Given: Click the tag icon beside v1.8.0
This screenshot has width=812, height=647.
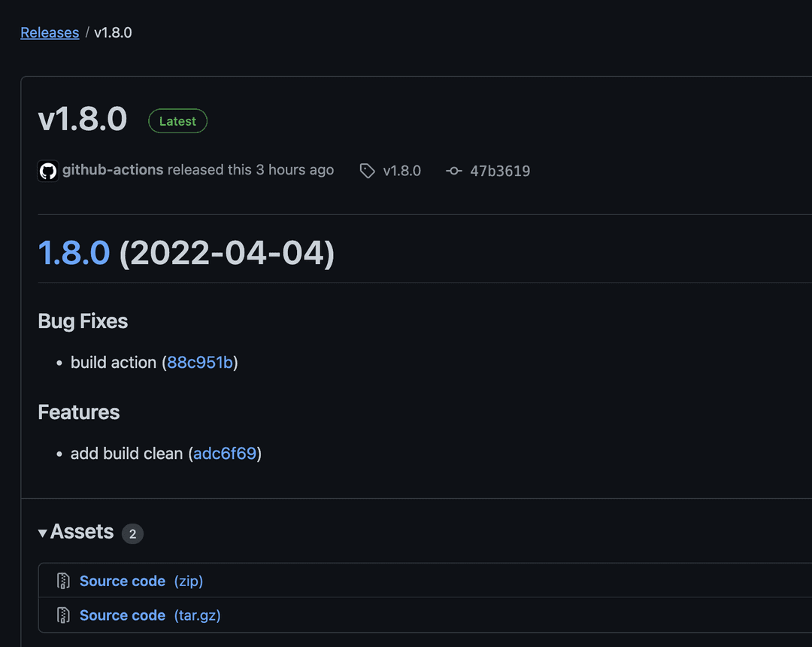Looking at the screenshot, I should 367,171.
